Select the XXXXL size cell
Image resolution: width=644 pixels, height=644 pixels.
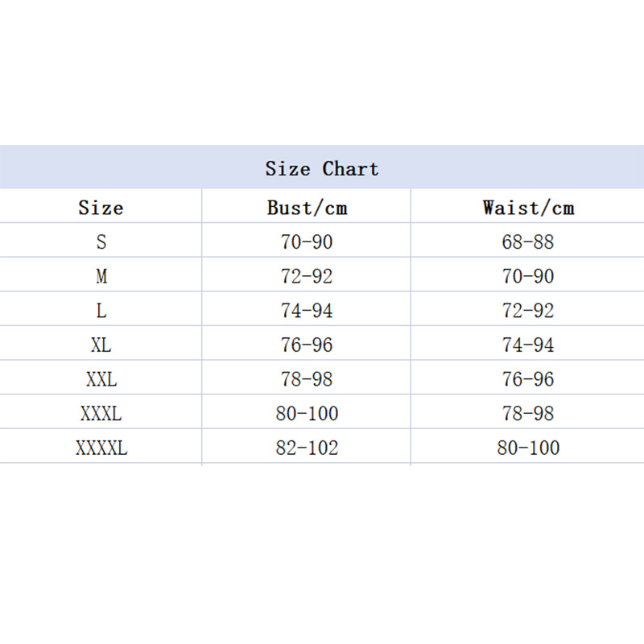[x=101, y=448]
